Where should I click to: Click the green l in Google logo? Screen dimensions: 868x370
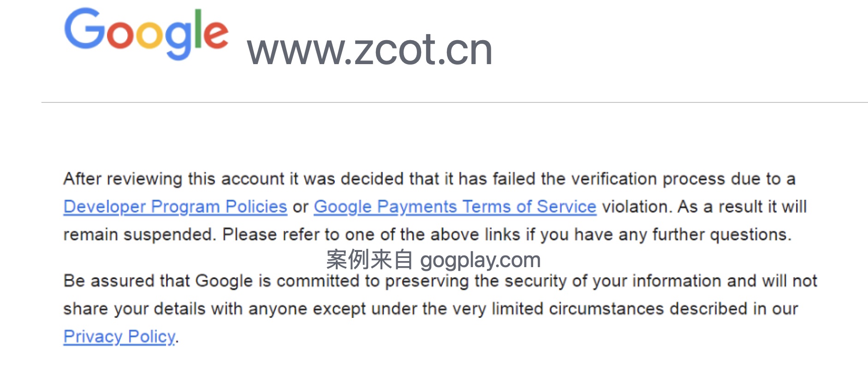pos(198,29)
